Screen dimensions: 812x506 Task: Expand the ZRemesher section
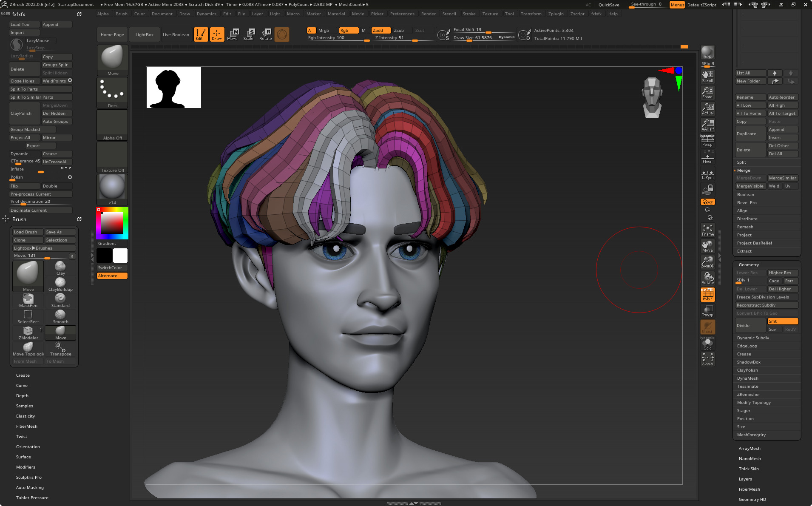[748, 395]
